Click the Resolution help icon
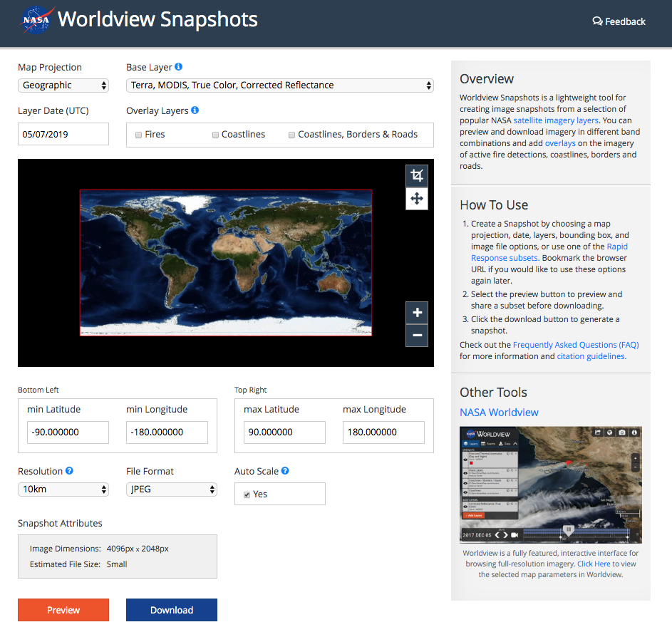This screenshot has width=672, height=637. [x=69, y=471]
